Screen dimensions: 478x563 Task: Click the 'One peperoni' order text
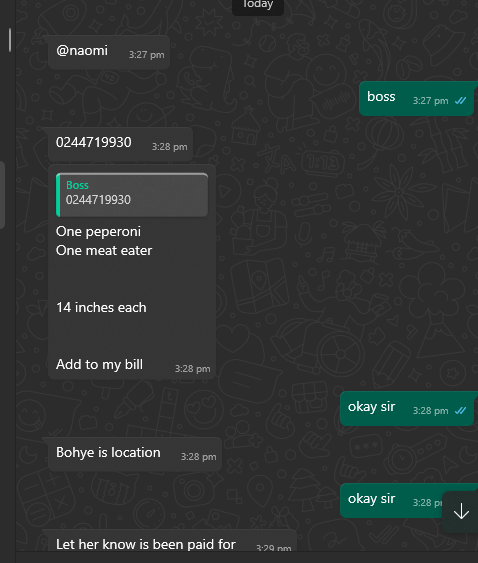(98, 232)
